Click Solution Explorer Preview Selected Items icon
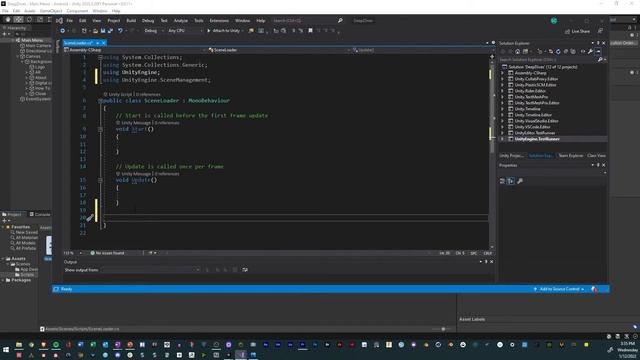Screen dimensions: 640x360 tap(598, 51)
